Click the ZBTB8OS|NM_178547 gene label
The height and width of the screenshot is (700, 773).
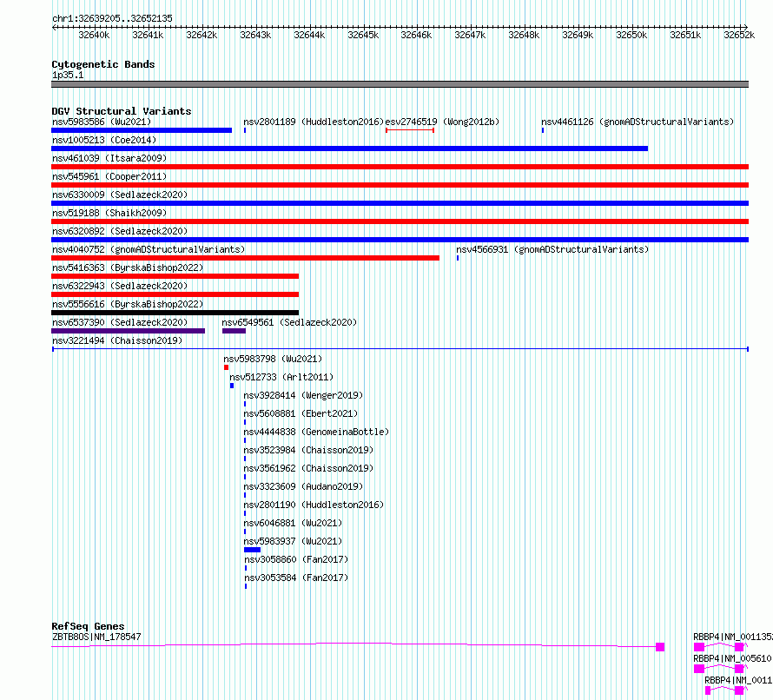[96, 637]
